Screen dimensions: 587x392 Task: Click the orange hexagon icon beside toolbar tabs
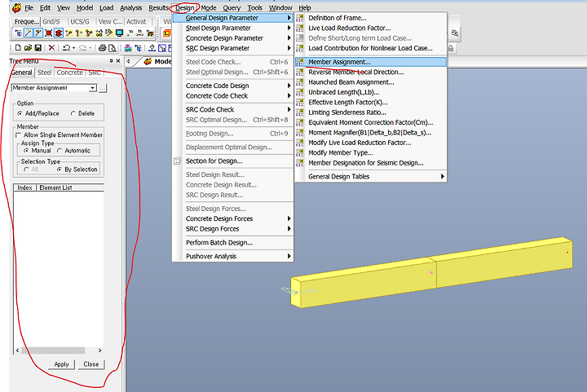click(x=167, y=33)
